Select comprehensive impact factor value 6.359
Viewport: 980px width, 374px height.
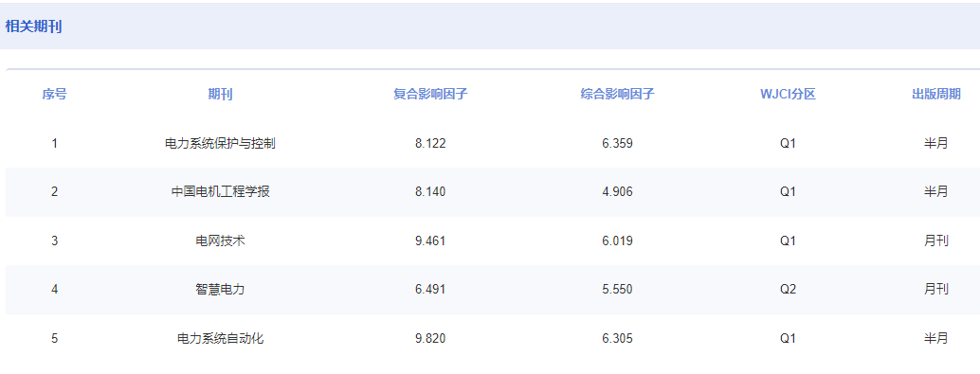coord(617,144)
